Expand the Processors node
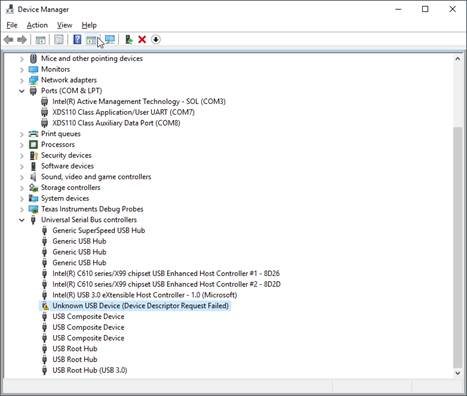Viewport: 467px width, 396px height. pyautogui.click(x=22, y=145)
